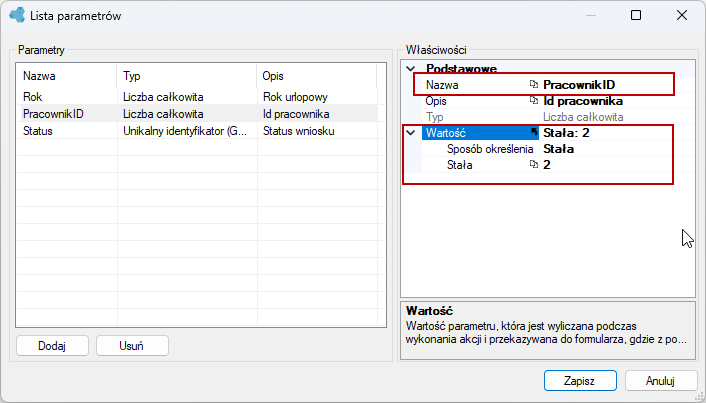Click the application logo in title bar
Screen dimensions: 706x403
click(x=17, y=15)
